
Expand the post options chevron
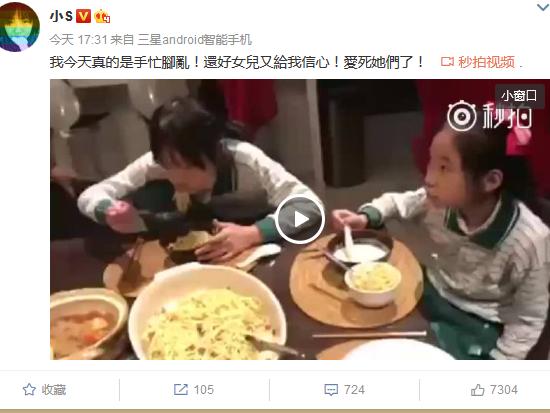click(x=543, y=7)
